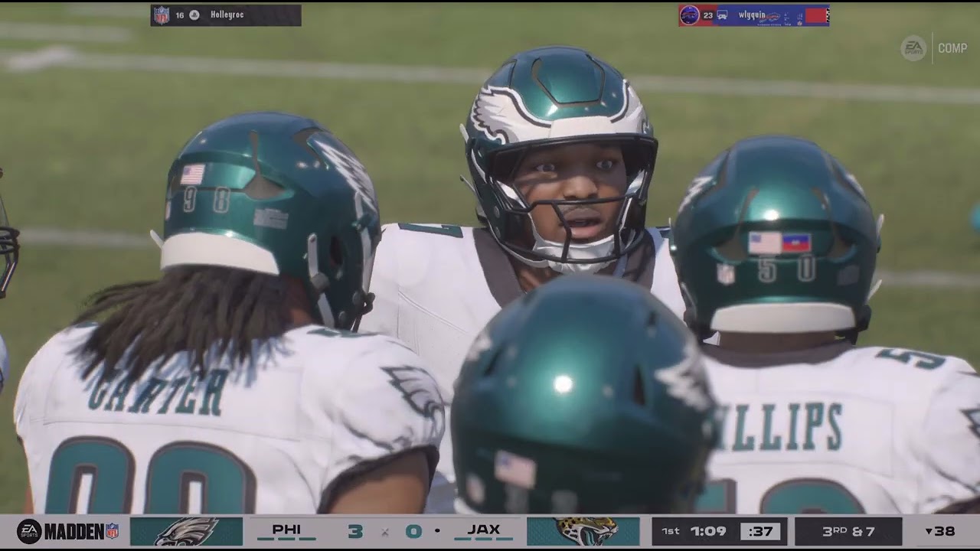This screenshot has height=551, width=980.
Task: Click the PHI team abbreviation
Action: coord(286,530)
